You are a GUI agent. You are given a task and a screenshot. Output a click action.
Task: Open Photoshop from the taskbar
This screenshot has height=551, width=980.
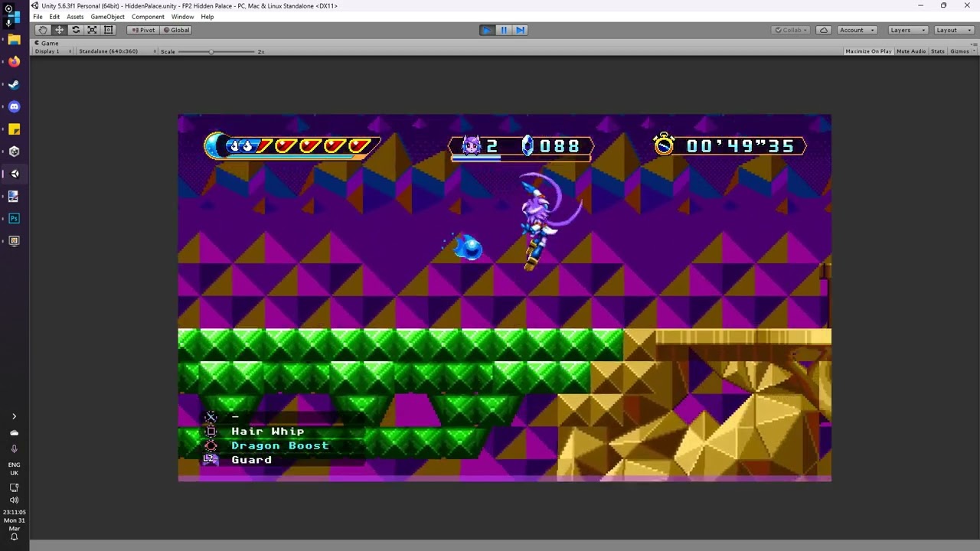pyautogui.click(x=14, y=218)
